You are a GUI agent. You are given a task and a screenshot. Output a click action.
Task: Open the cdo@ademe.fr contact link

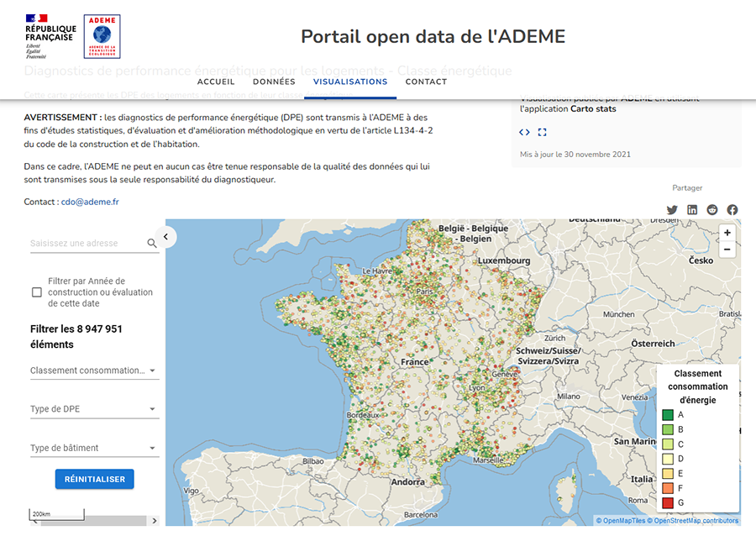(90, 202)
